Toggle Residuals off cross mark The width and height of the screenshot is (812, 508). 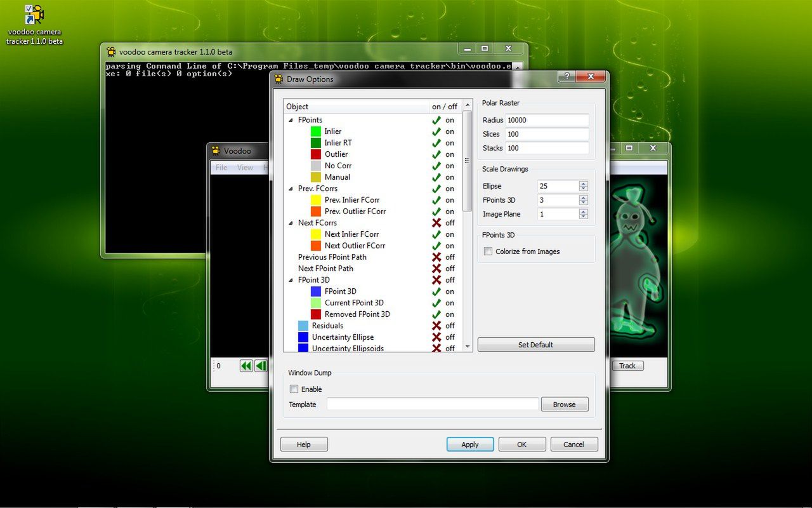436,326
